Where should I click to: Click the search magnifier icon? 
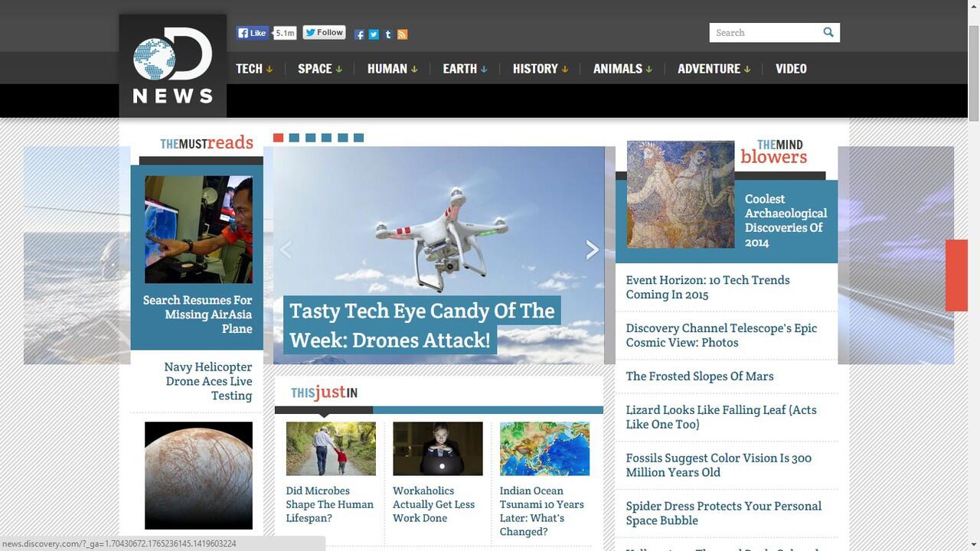pyautogui.click(x=828, y=32)
